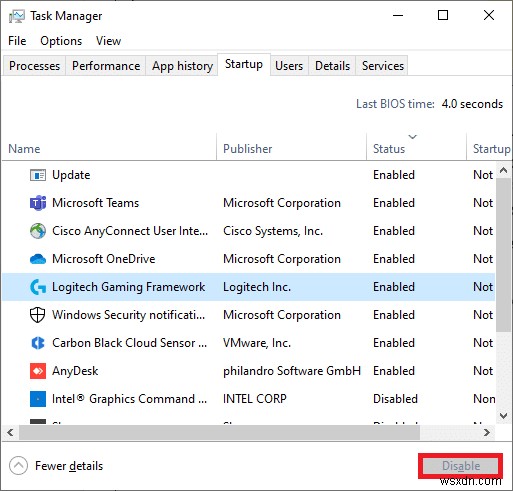Click the Carbon Black Cloud Sensor icon
This screenshot has height=491, width=513.
click(x=38, y=343)
